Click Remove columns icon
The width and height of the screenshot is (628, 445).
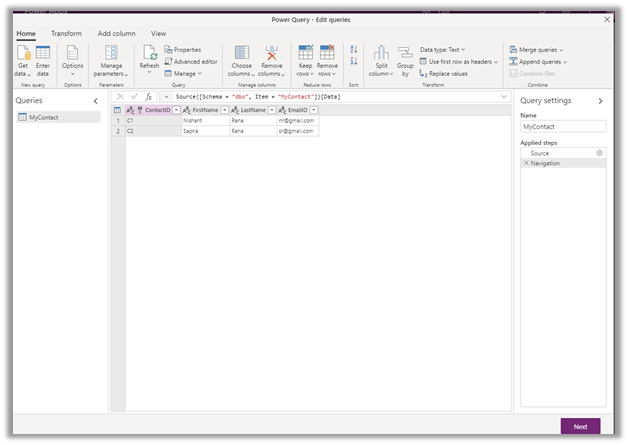pyautogui.click(x=271, y=55)
